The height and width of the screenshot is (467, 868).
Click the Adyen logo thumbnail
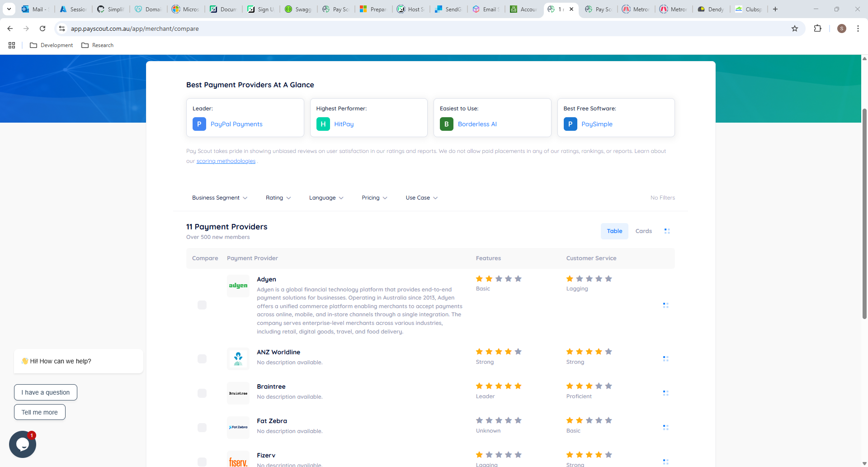tap(238, 286)
